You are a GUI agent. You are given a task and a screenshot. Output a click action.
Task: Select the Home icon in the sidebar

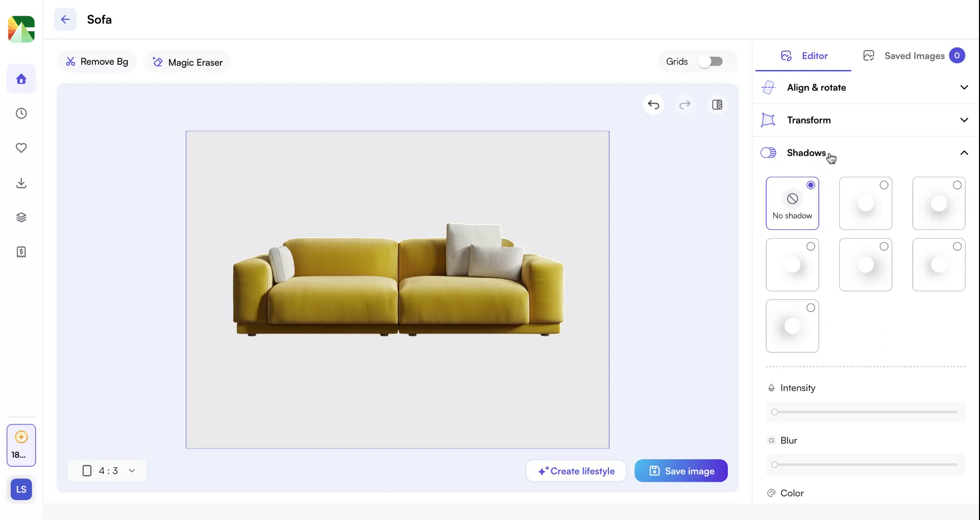(x=21, y=79)
